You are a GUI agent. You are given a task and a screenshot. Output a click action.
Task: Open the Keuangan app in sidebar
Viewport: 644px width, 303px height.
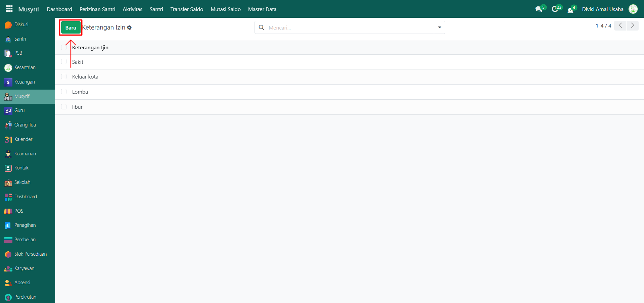tap(24, 82)
